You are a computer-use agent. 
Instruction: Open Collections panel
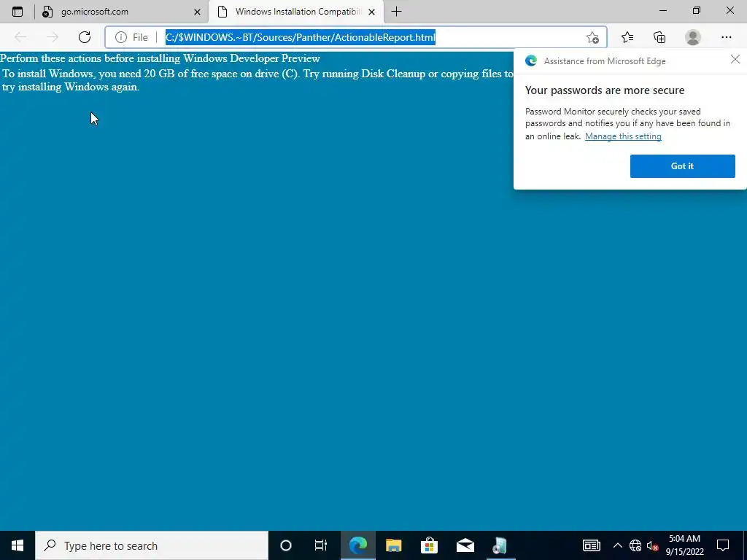(x=659, y=37)
